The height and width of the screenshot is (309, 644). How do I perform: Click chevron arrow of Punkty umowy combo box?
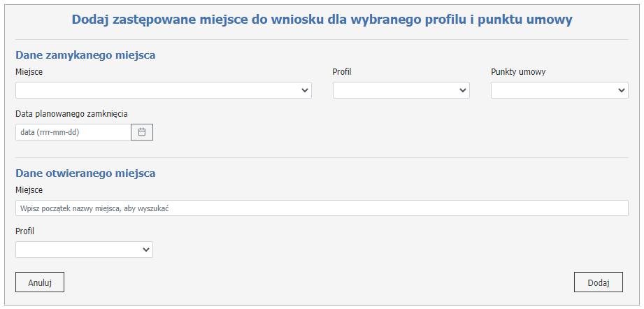click(622, 90)
